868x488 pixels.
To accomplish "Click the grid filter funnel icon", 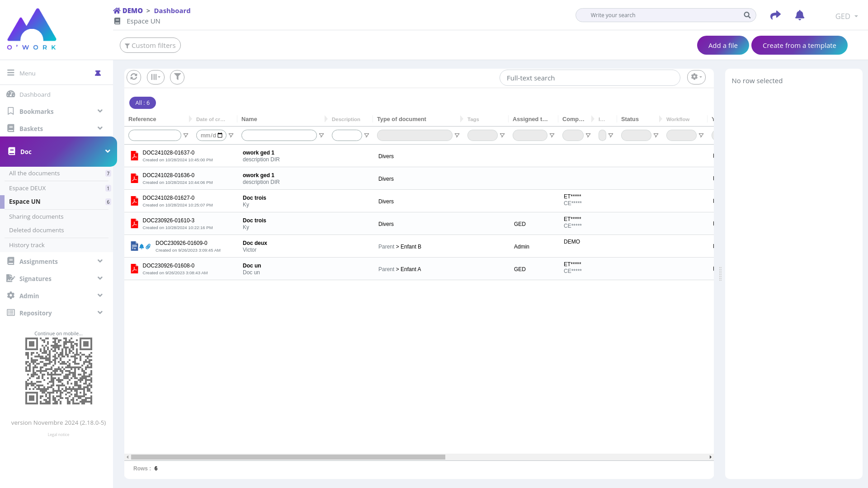I will point(177,77).
